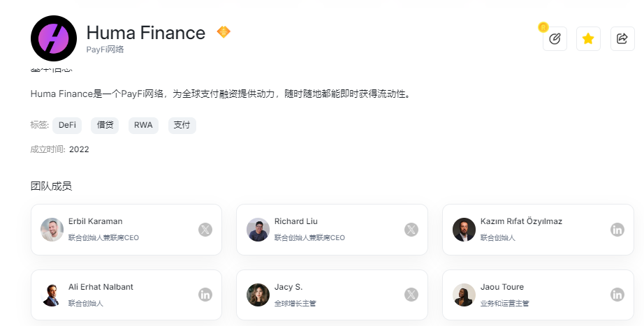Open Ali Erhat Nalbant's LinkedIn icon
Image resolution: width=644 pixels, height=326 pixels.
[205, 295]
